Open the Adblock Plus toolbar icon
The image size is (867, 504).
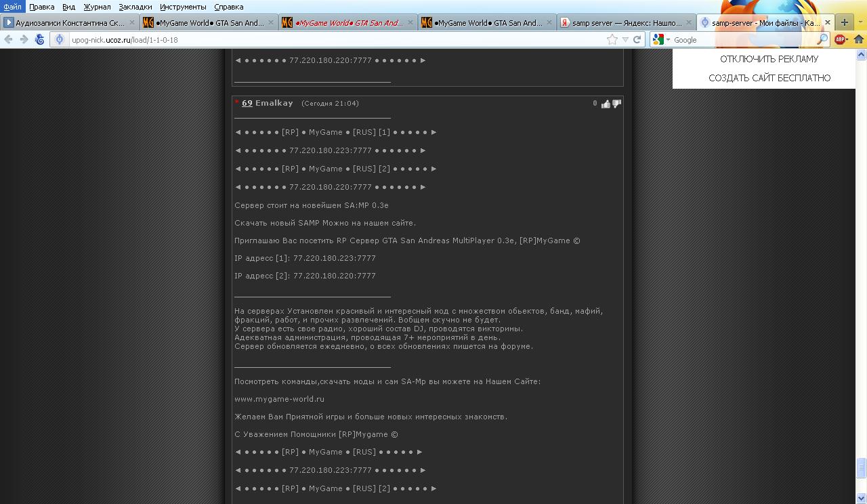coord(841,40)
